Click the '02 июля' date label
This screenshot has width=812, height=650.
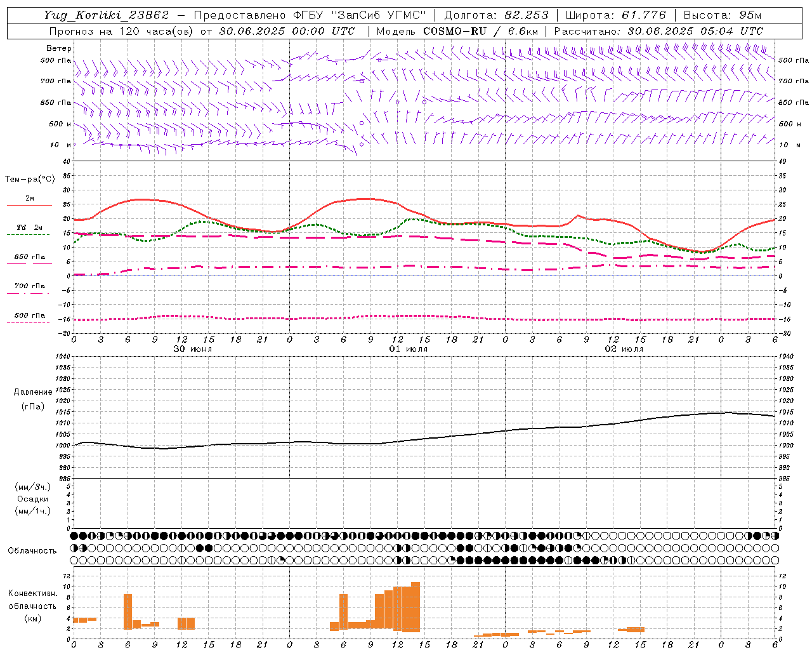point(624,349)
